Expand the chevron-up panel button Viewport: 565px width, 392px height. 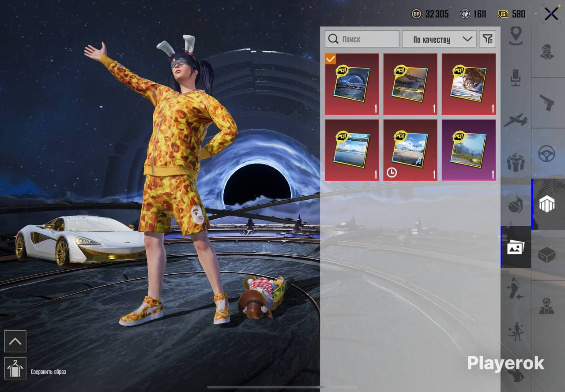pos(15,341)
